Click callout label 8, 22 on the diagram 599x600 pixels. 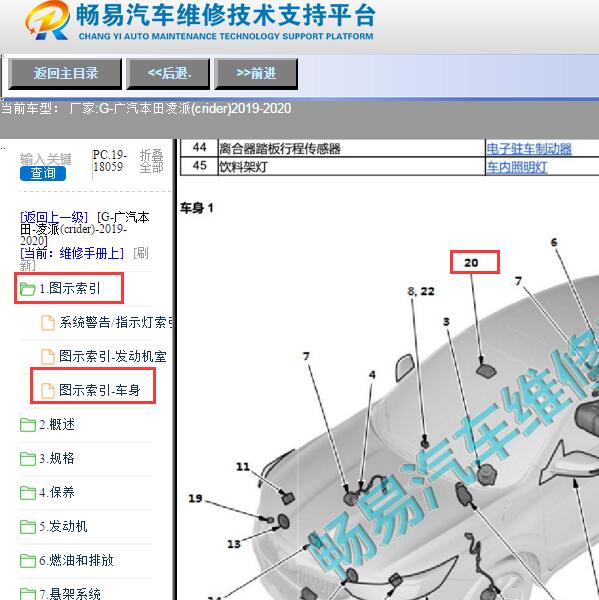pos(421,292)
